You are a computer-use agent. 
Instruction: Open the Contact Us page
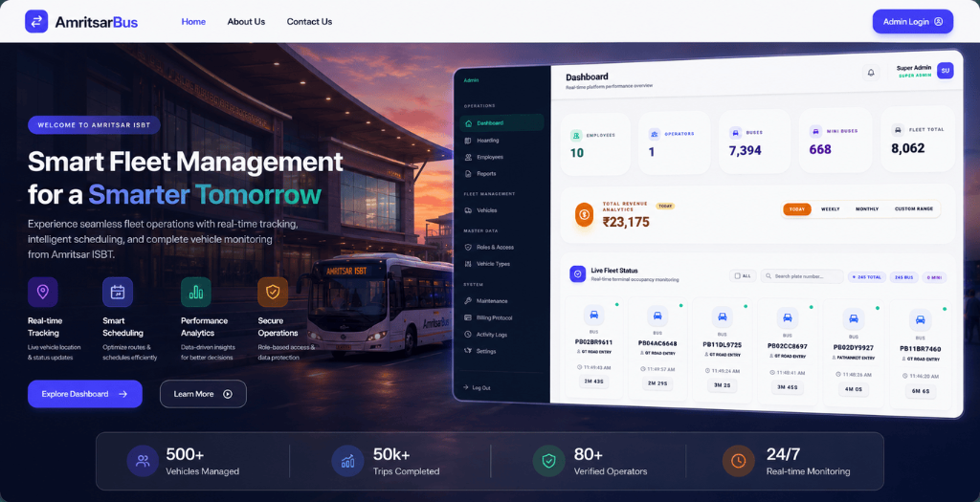309,21
